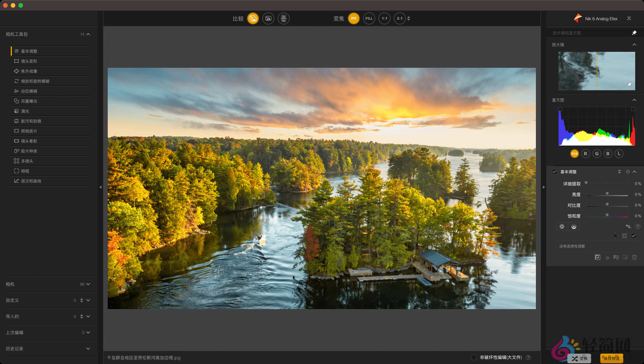Click the 亮度 slider handle
The height and width of the screenshot is (364, 644).
coord(607,194)
